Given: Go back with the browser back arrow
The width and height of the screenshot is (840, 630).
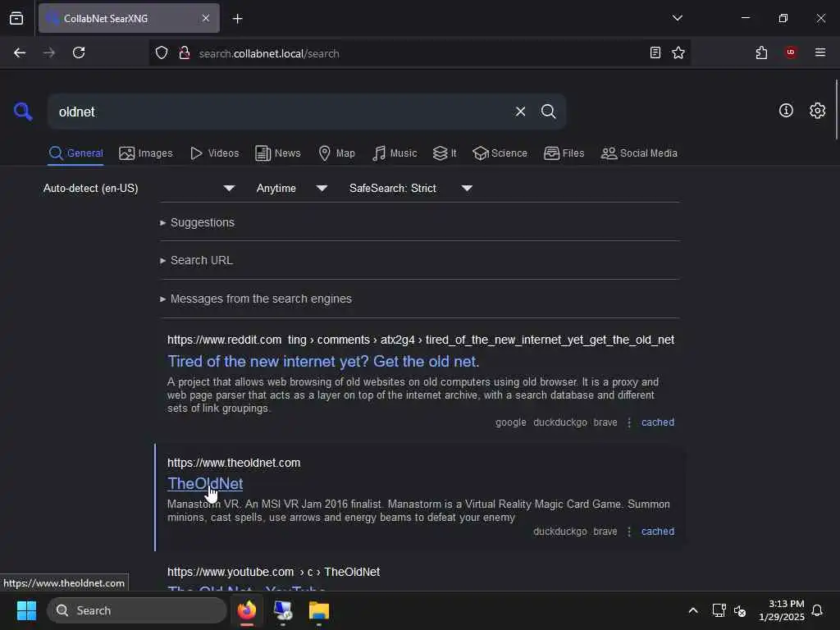Looking at the screenshot, I should (x=20, y=52).
